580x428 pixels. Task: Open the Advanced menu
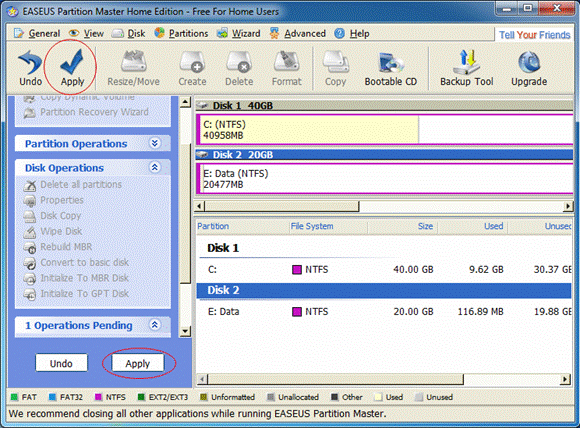coord(298,34)
